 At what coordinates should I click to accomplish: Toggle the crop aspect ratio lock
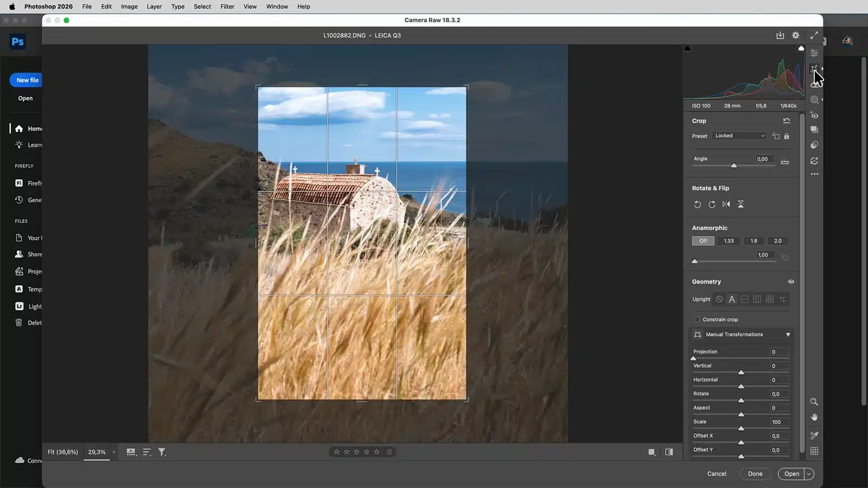787,136
